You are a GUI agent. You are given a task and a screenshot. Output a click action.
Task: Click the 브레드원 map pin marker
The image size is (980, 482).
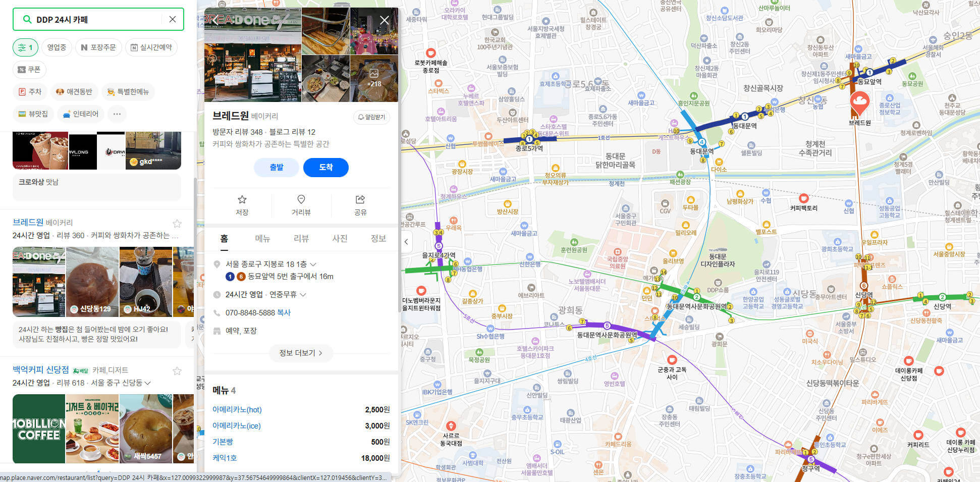pyautogui.click(x=859, y=103)
